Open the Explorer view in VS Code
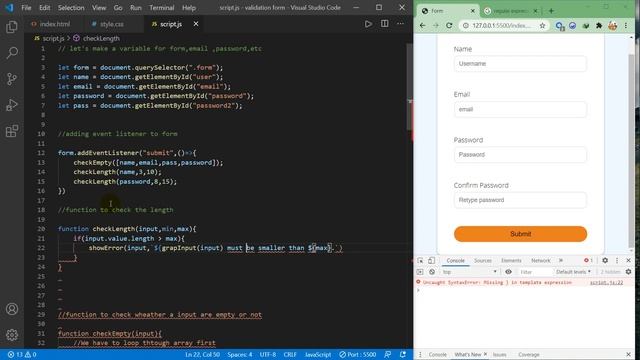640x360 pixels. tap(12, 27)
